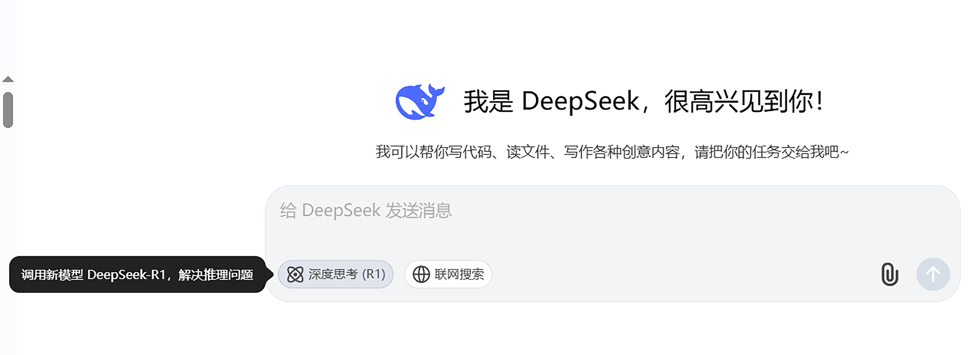Click the 深度思考 label text
Image resolution: width=980 pixels, height=355 pixels.
pos(333,274)
